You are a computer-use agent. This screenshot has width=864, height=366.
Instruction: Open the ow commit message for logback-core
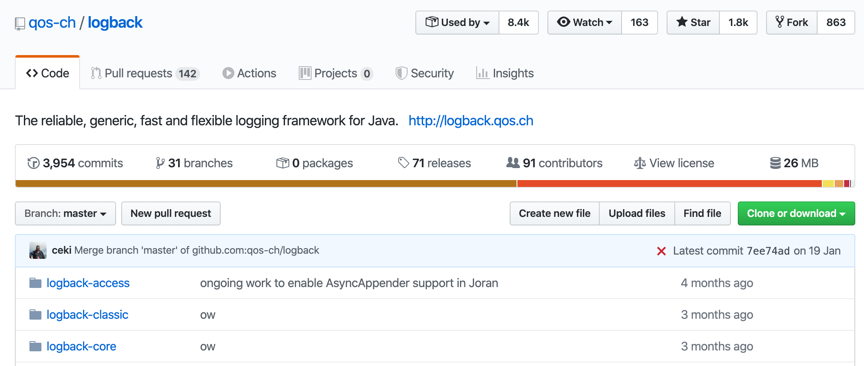[208, 347]
